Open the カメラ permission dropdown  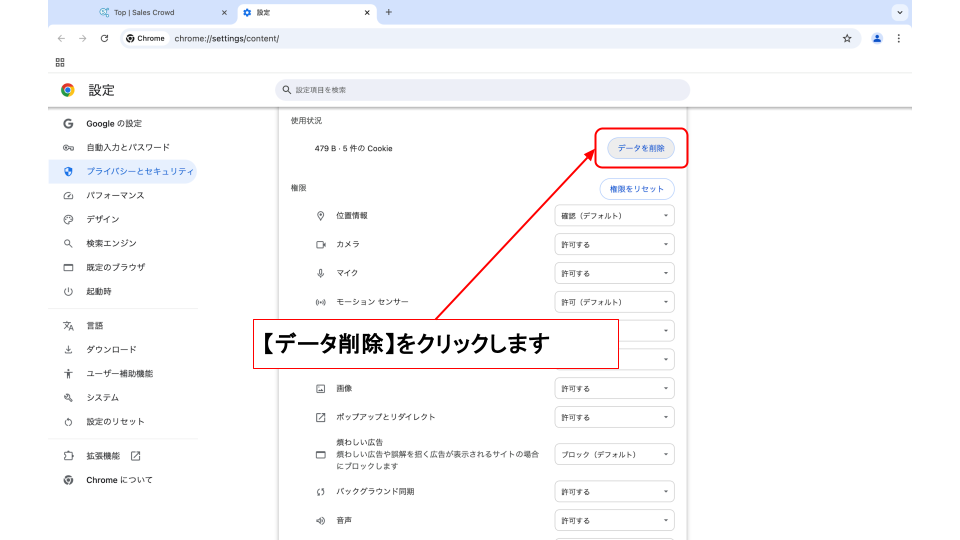click(614, 244)
